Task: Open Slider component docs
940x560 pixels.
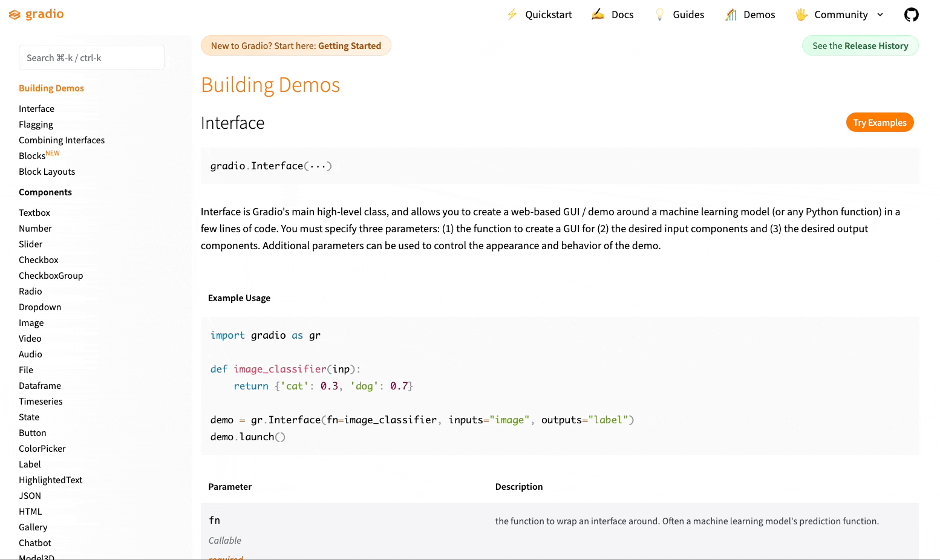Action: click(30, 244)
